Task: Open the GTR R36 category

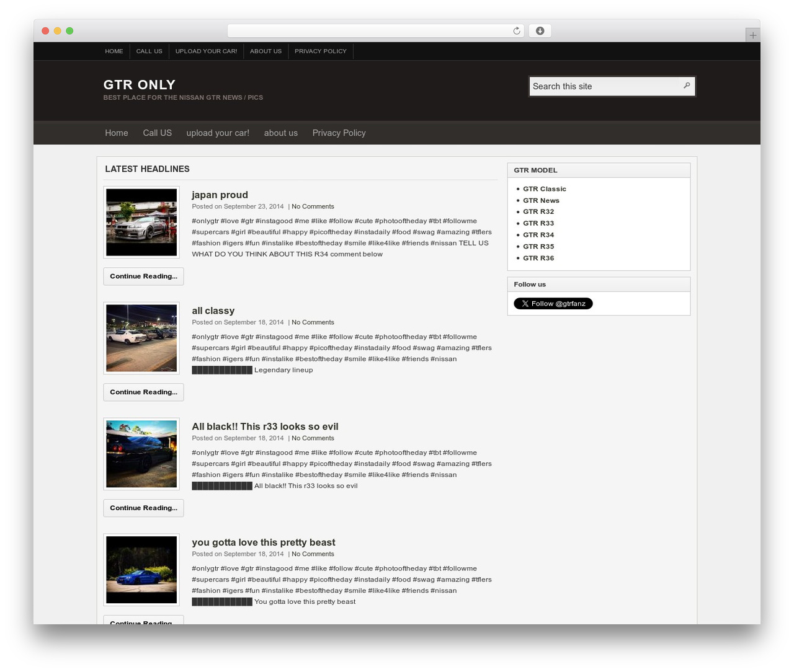Action: (538, 258)
